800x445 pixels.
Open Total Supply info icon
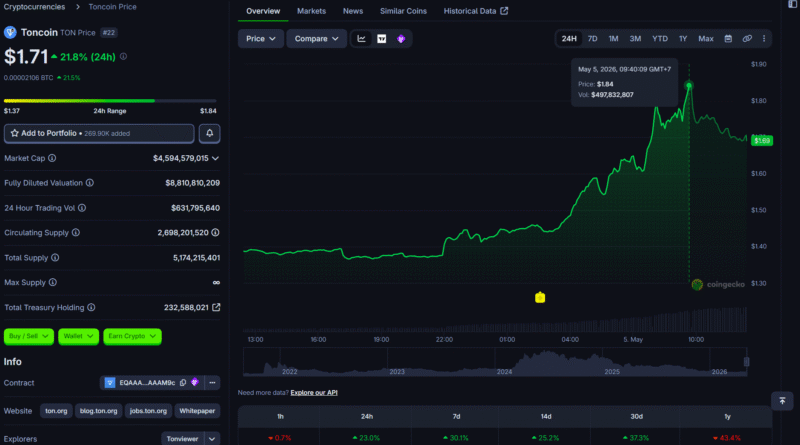[55, 258]
